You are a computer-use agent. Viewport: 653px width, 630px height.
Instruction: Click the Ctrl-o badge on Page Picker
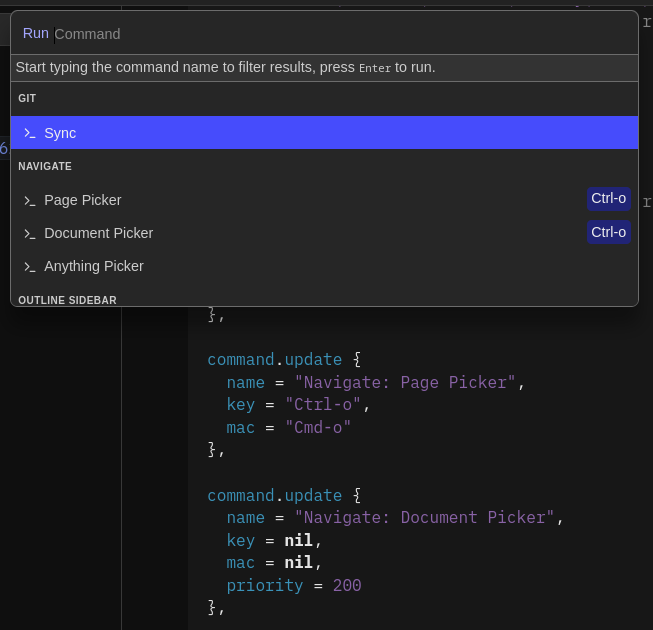(608, 199)
